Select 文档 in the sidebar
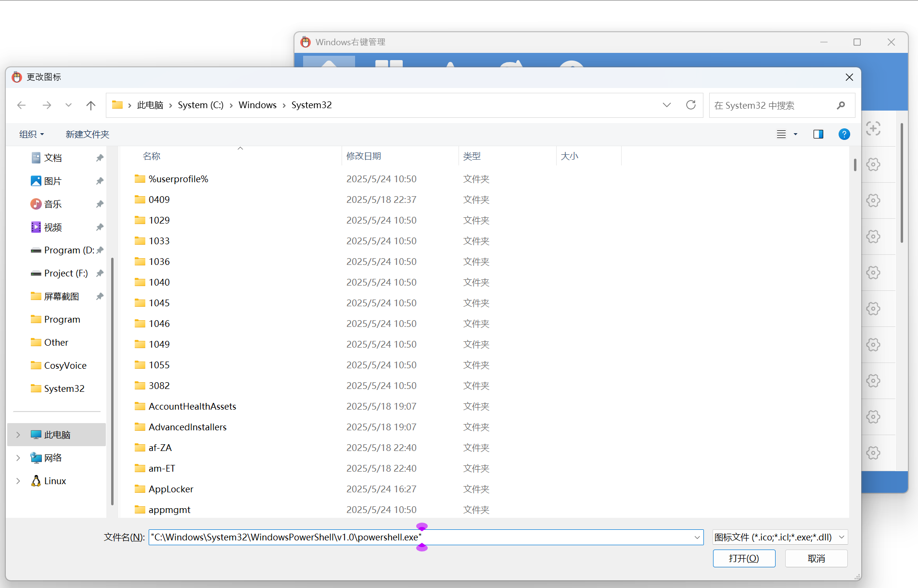 (53, 158)
